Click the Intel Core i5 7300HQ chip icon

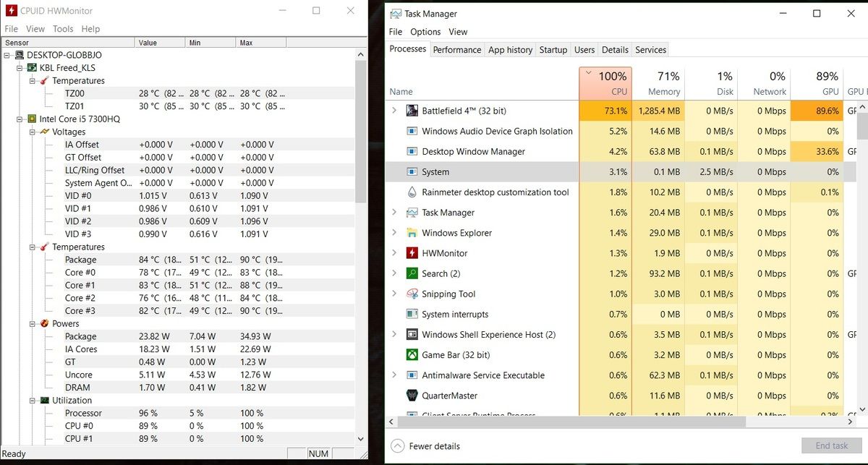pos(31,119)
